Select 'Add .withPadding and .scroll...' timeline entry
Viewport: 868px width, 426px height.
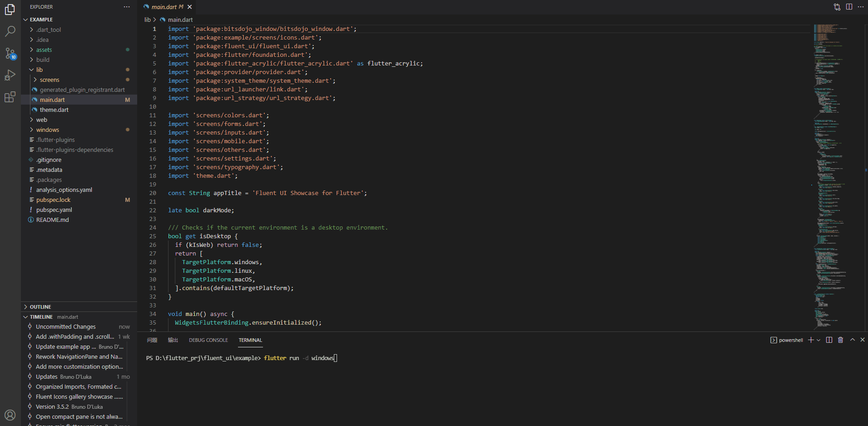(79, 337)
